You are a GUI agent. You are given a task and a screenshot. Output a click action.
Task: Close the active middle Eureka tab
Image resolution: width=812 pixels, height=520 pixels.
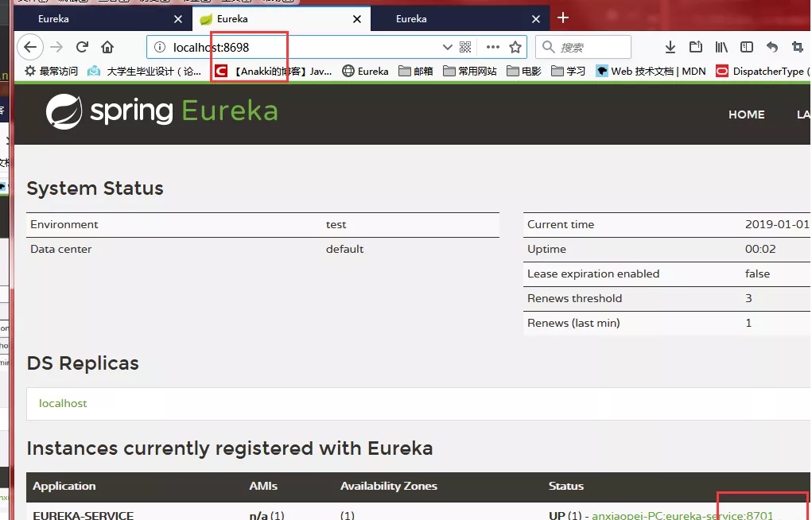pos(357,19)
